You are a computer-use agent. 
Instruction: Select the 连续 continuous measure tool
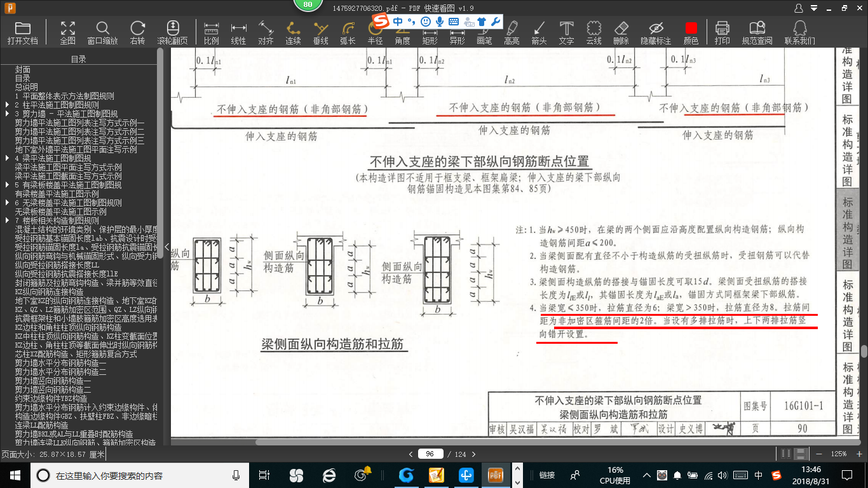pos(294,33)
